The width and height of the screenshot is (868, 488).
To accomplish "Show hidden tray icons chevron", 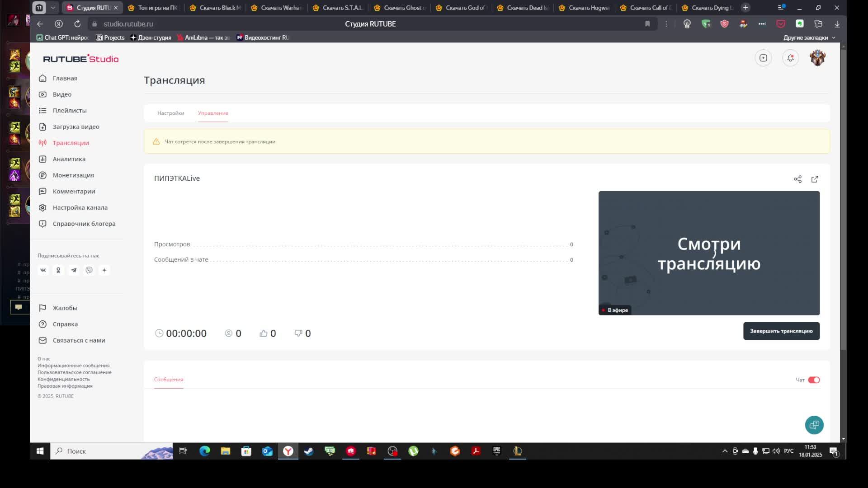I will (725, 451).
